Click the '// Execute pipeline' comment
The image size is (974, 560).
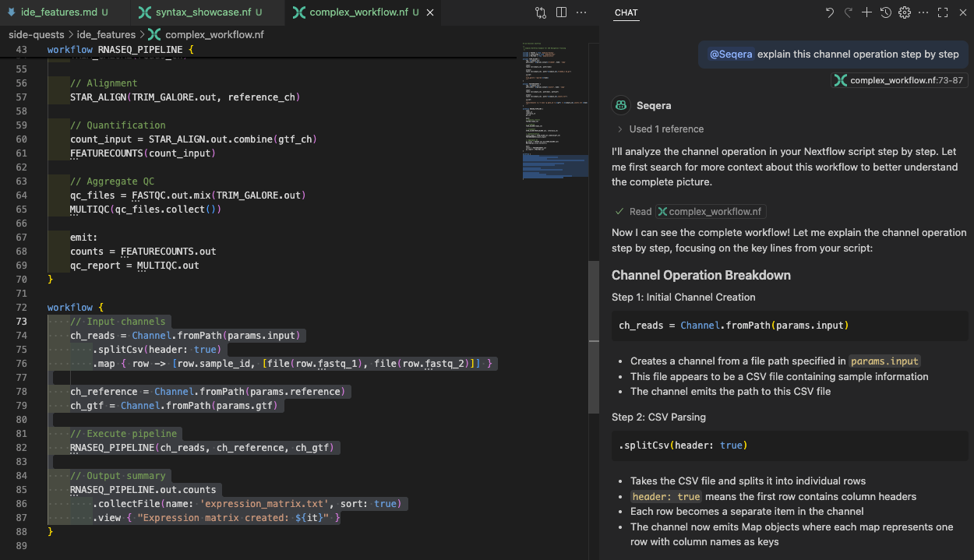(123, 434)
